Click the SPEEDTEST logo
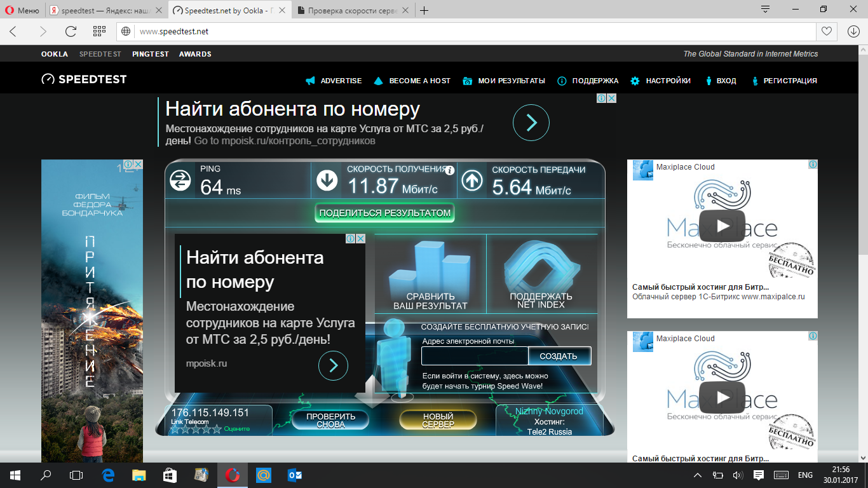This screenshot has width=868, height=488. pos(84,79)
